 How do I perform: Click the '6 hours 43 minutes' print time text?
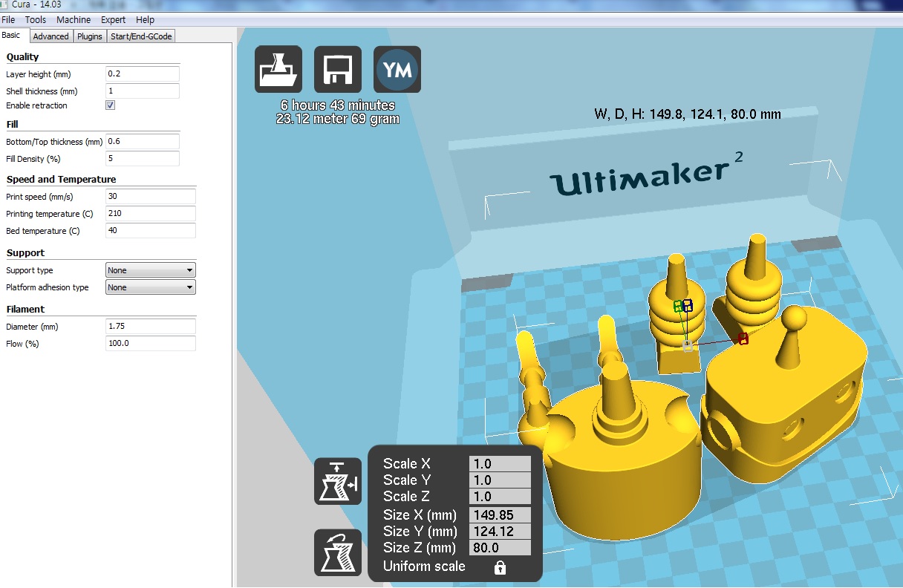tap(338, 106)
